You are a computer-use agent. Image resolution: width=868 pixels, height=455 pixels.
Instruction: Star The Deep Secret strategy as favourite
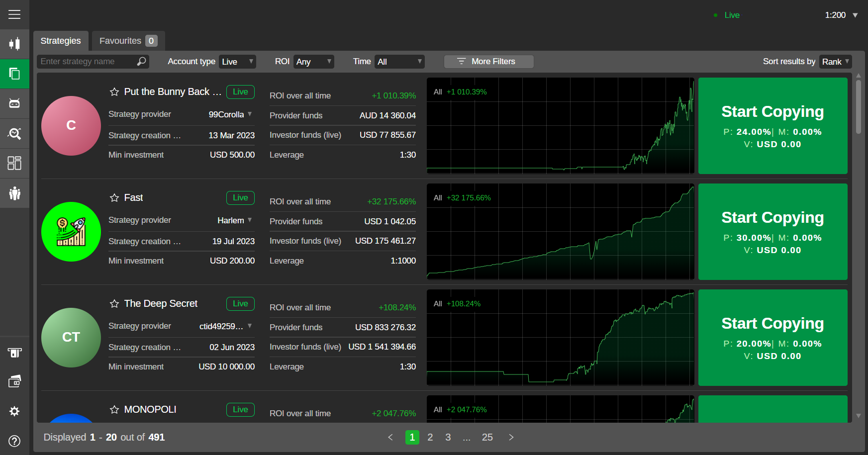[x=114, y=304]
